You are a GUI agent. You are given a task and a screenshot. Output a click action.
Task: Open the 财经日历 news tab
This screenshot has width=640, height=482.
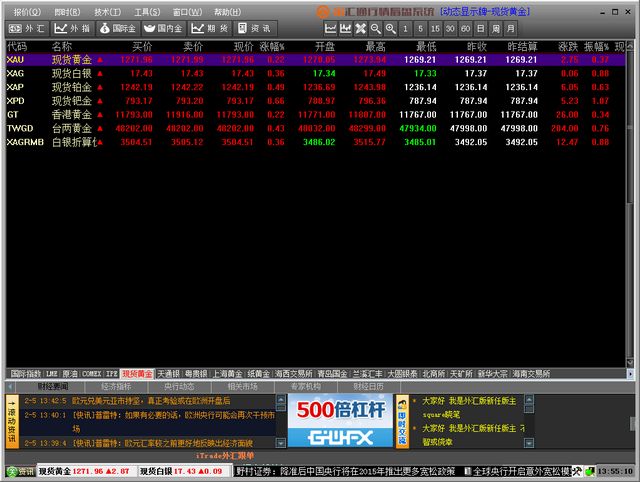pyautogui.click(x=368, y=386)
